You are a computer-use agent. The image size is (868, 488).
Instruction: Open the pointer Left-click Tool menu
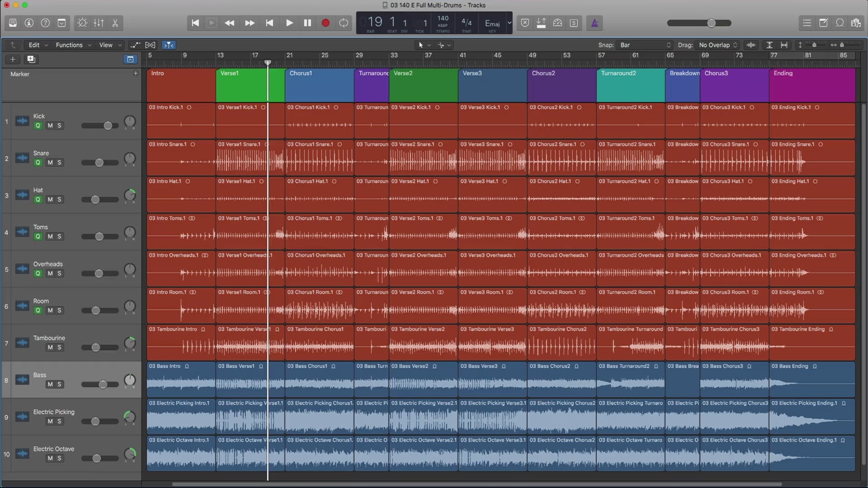424,45
